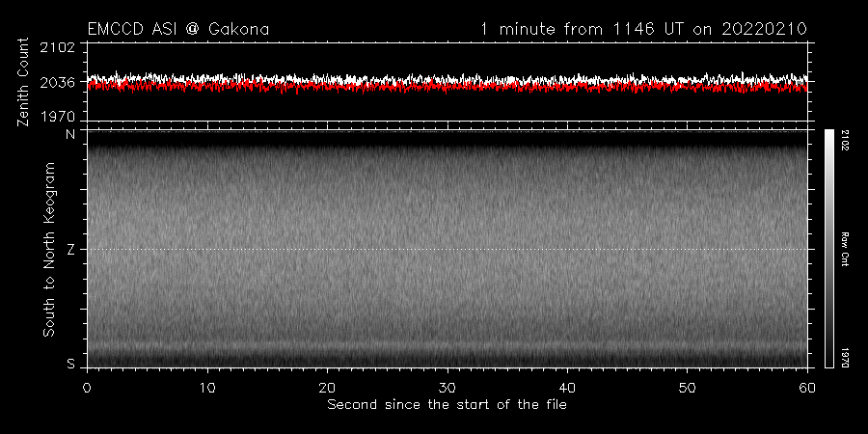Click the 1970 label at the colorbar bottom
Image resolution: width=868 pixels, height=434 pixels.
pos(846,358)
